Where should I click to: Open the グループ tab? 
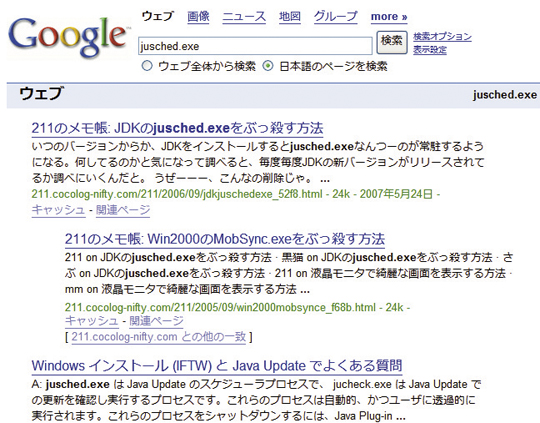tap(336, 17)
